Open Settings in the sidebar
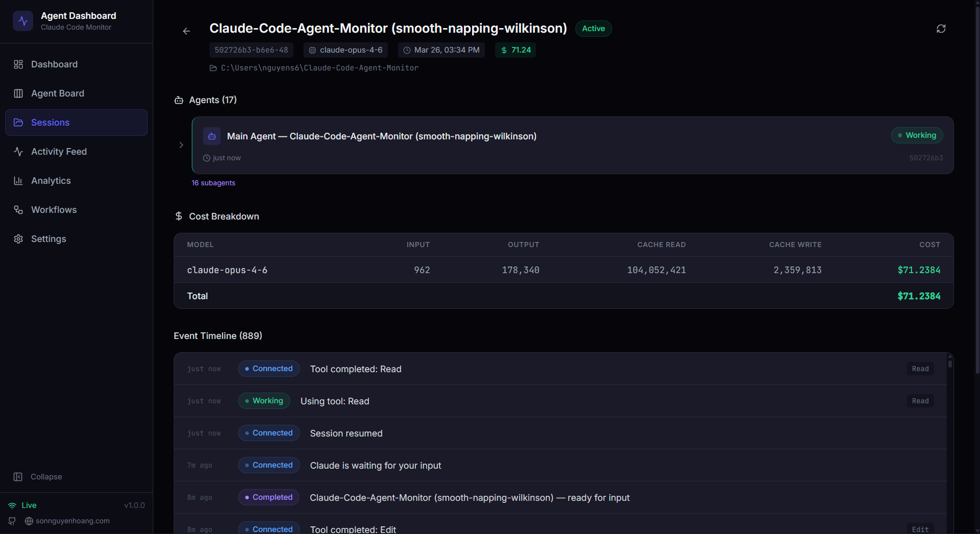Viewport: 980px width, 534px height. 77,239
